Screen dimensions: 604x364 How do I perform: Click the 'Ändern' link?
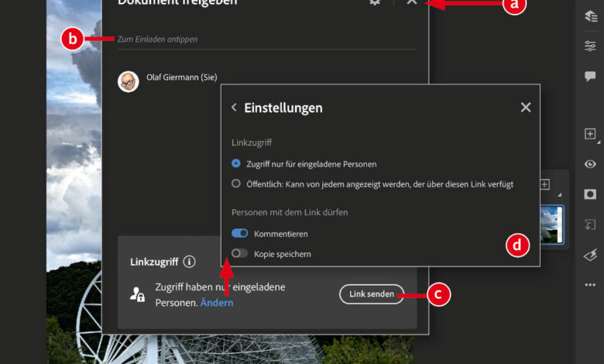tap(217, 303)
